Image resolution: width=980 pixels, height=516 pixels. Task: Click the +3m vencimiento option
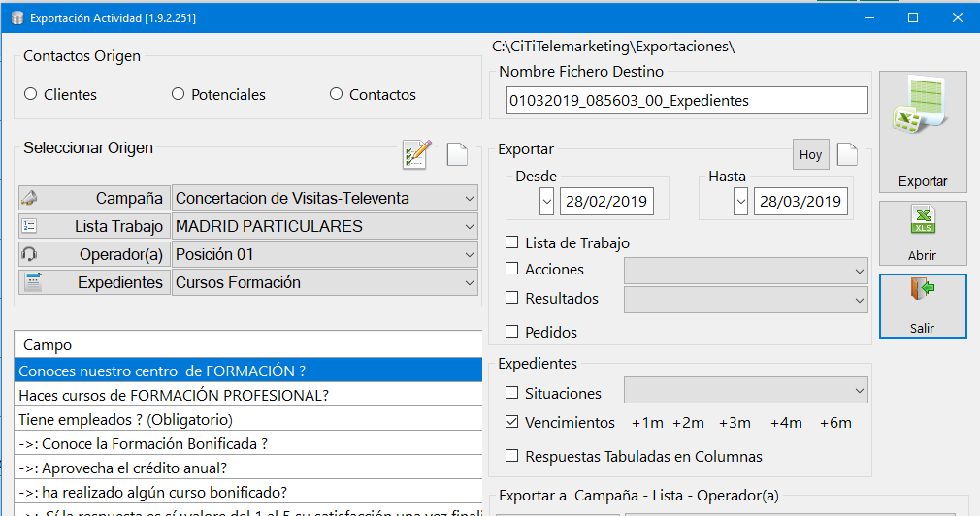click(735, 423)
